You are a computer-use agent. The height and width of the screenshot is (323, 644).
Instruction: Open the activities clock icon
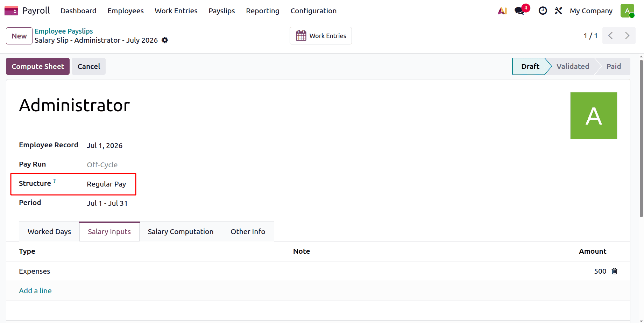click(543, 11)
